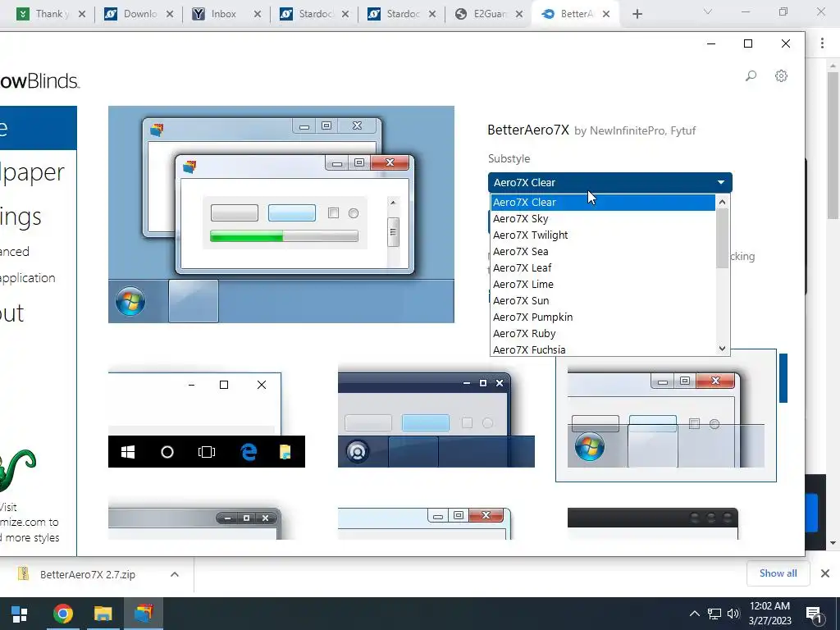The width and height of the screenshot is (840, 630).
Task: Close the E2Guardian browser tab
Action: point(519,15)
